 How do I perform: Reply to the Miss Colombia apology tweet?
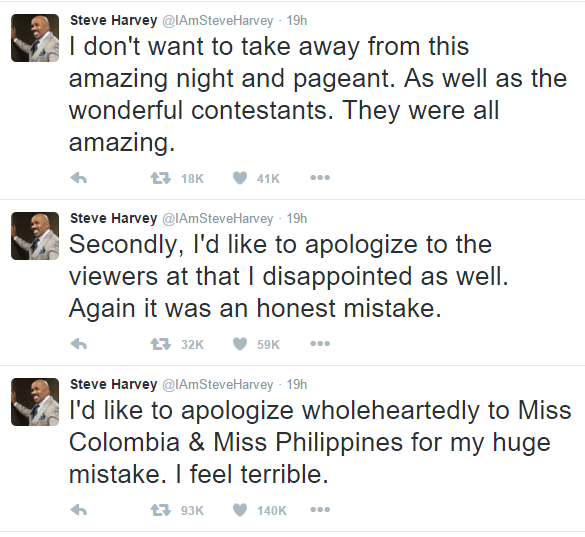(x=79, y=510)
